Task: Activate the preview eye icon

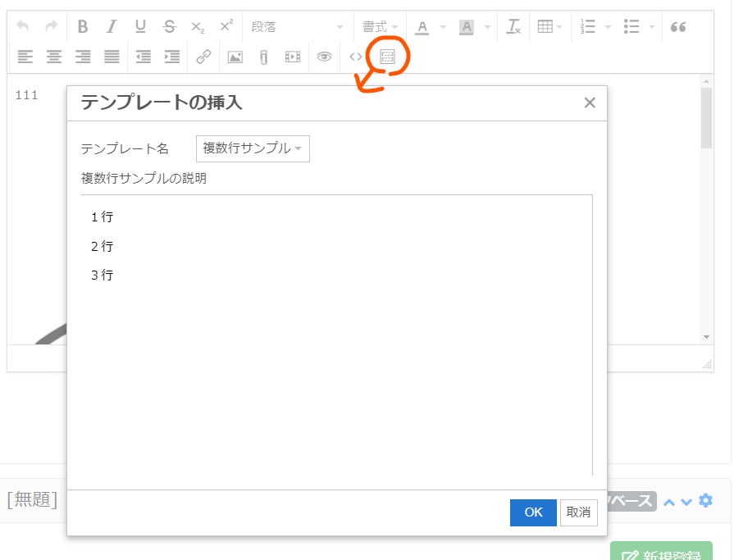Action: click(x=323, y=57)
